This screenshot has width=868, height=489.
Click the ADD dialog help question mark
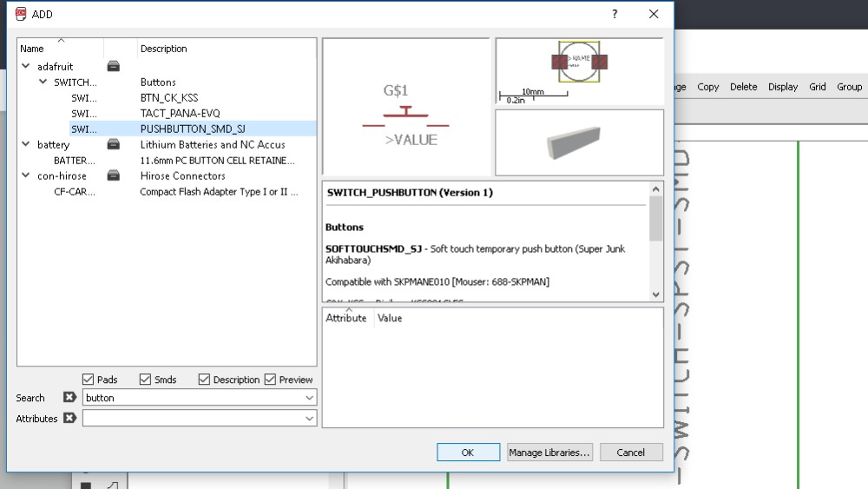[x=615, y=14]
